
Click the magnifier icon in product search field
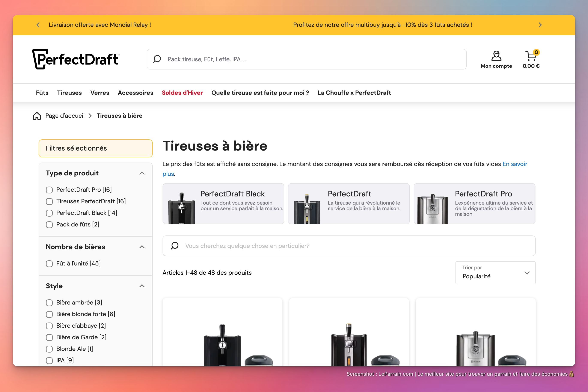coord(175,246)
